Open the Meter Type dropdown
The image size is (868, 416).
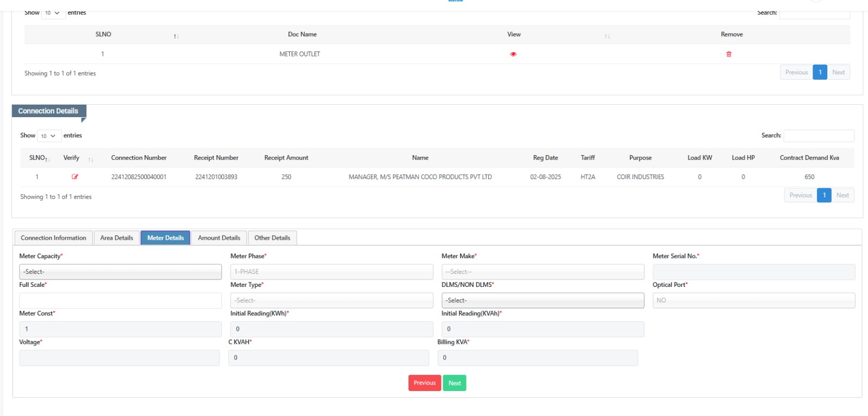pos(331,300)
